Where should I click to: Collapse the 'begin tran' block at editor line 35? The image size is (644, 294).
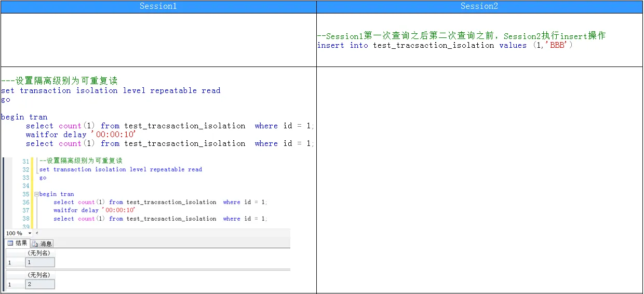click(x=36, y=194)
